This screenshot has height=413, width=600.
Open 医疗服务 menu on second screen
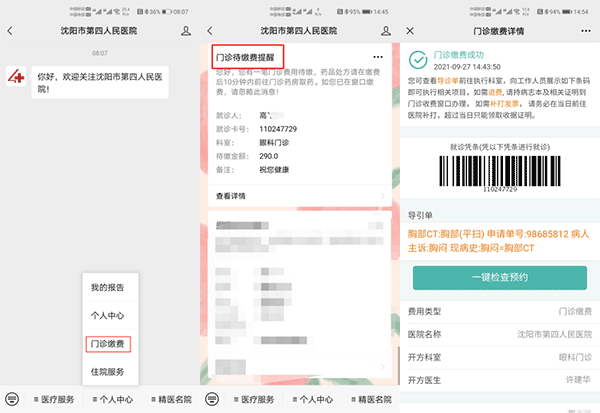[254, 400]
